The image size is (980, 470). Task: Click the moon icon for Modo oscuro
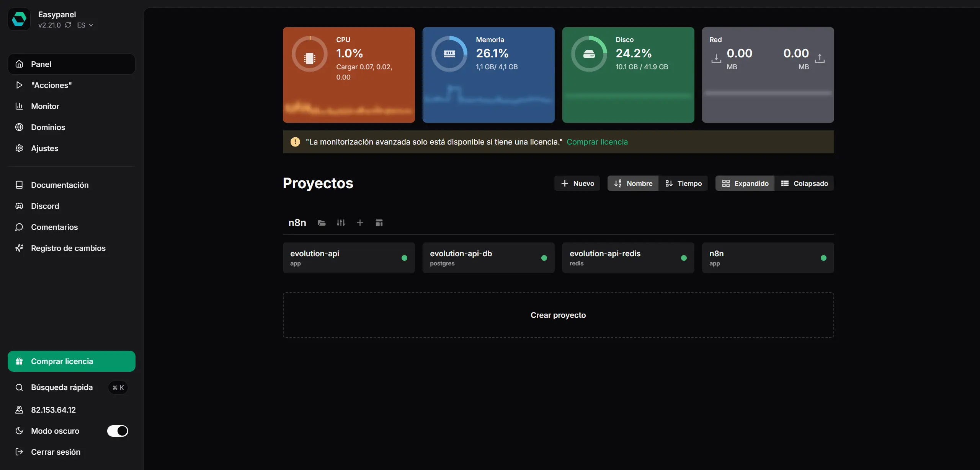(19, 431)
